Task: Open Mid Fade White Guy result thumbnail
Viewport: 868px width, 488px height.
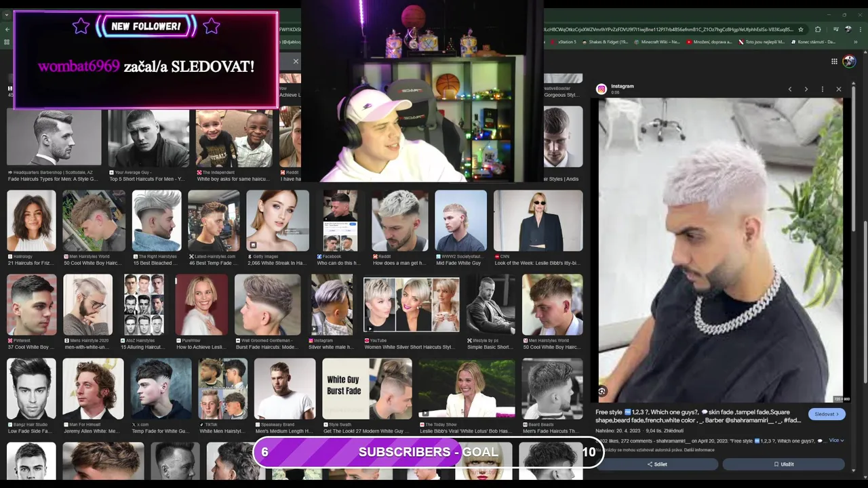Action: pos(460,220)
